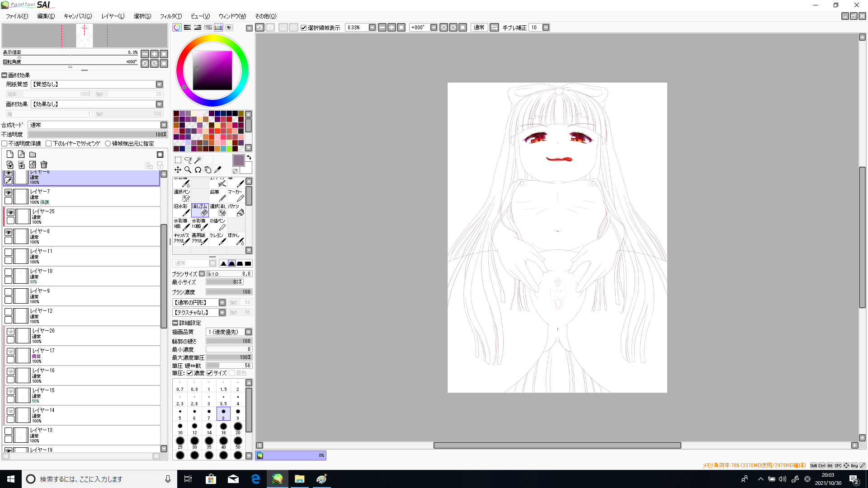Select the zoom magnifier tool

pos(188,170)
